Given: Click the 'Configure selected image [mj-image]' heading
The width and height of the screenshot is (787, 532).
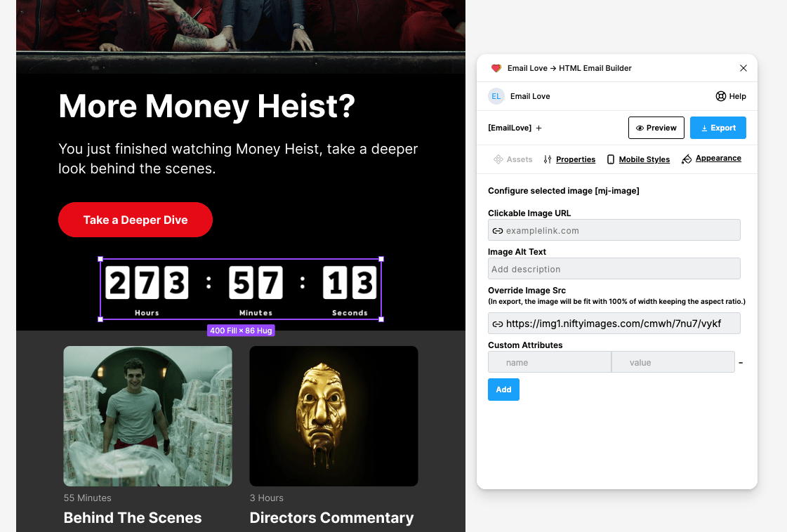Looking at the screenshot, I should [x=564, y=191].
